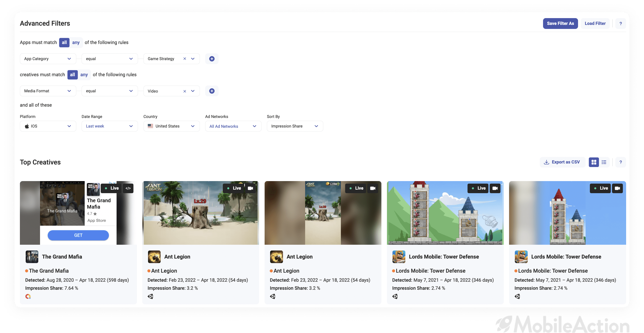
Task: Click Save Filter As button
Action: 560,23
